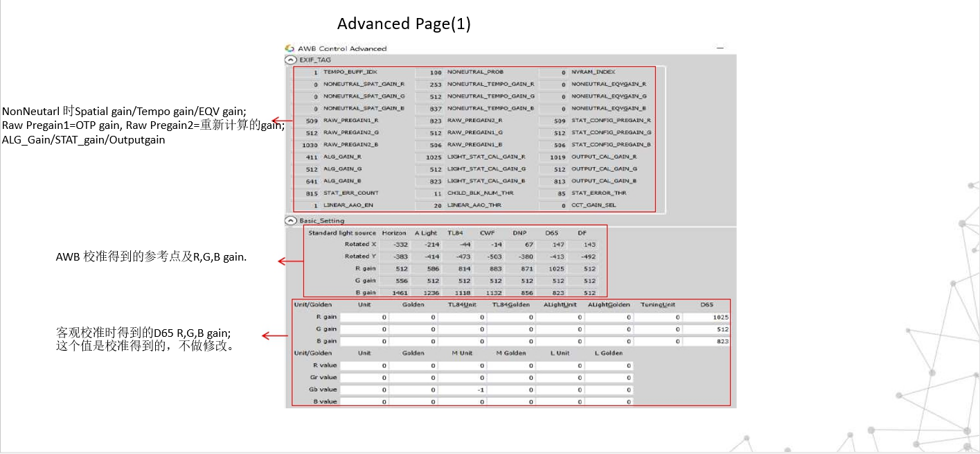The image size is (980, 454).
Task: Click the STAT_ERR_COUNT value field
Action: coord(306,193)
